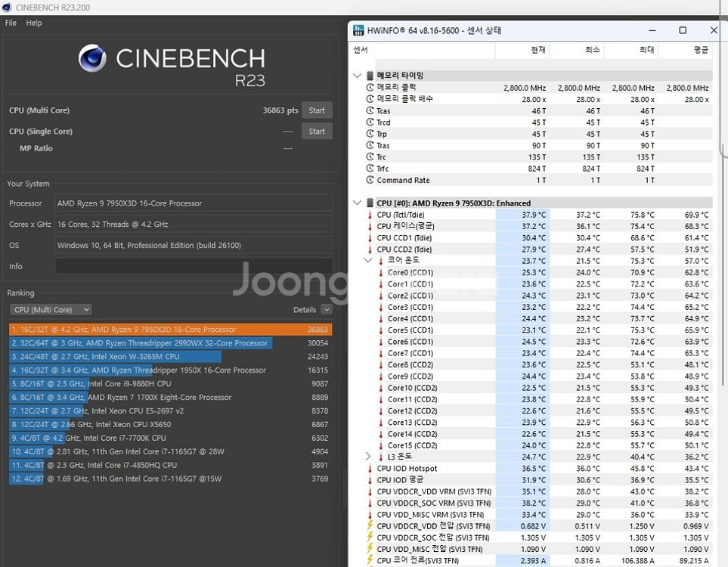Start the CPU (Single Core) benchmark

(317, 132)
